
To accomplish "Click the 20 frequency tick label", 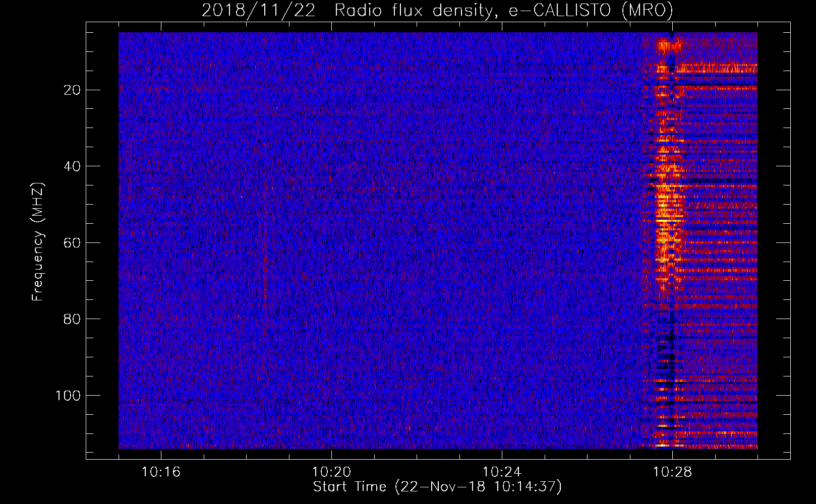I will [72, 90].
